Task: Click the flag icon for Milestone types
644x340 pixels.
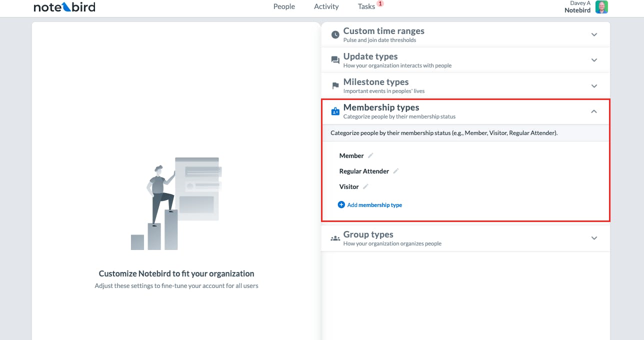Action: tap(335, 86)
